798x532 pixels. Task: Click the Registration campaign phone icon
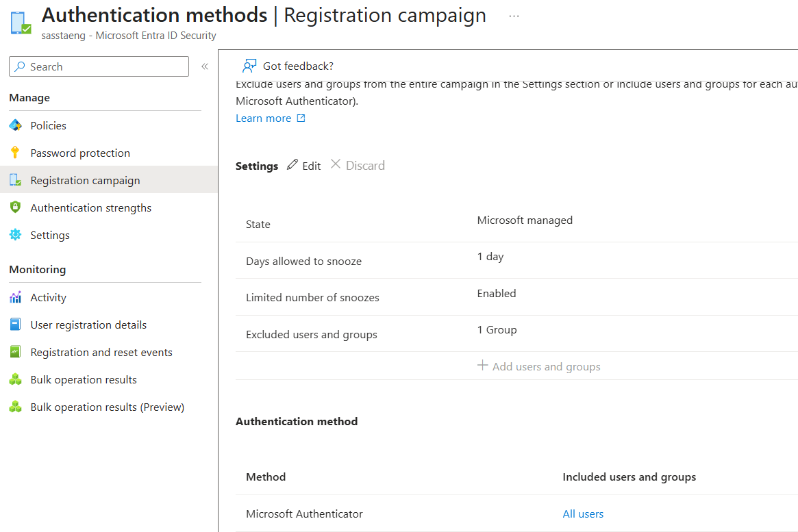click(x=15, y=179)
